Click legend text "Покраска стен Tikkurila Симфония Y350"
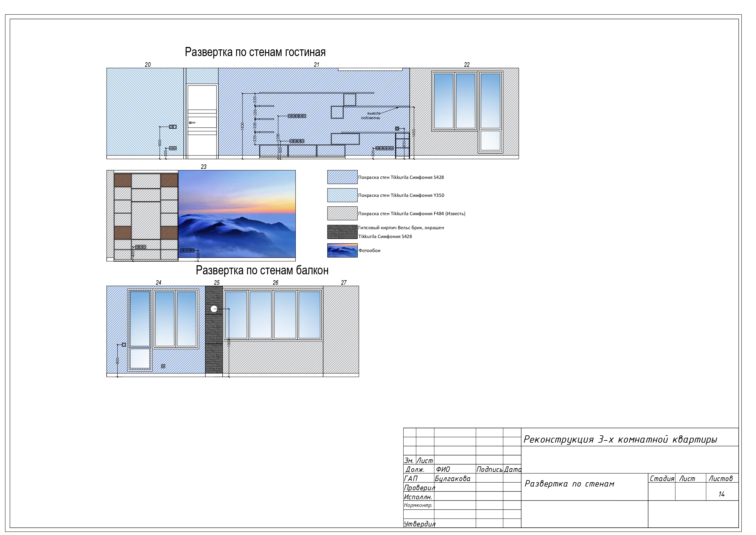The image size is (756, 535). tap(401, 195)
